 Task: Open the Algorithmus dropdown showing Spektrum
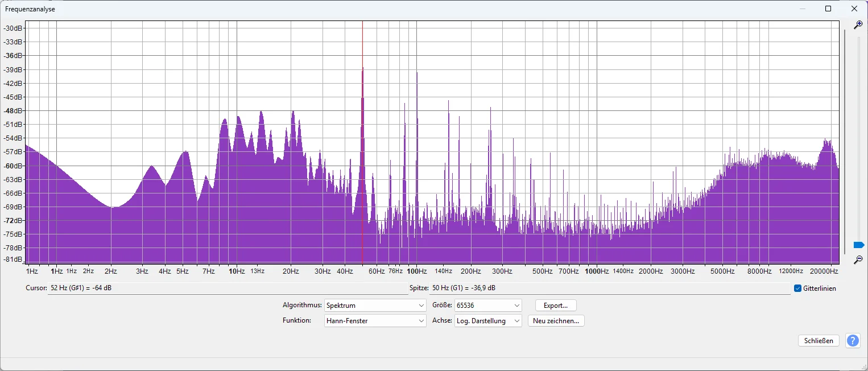tap(375, 306)
